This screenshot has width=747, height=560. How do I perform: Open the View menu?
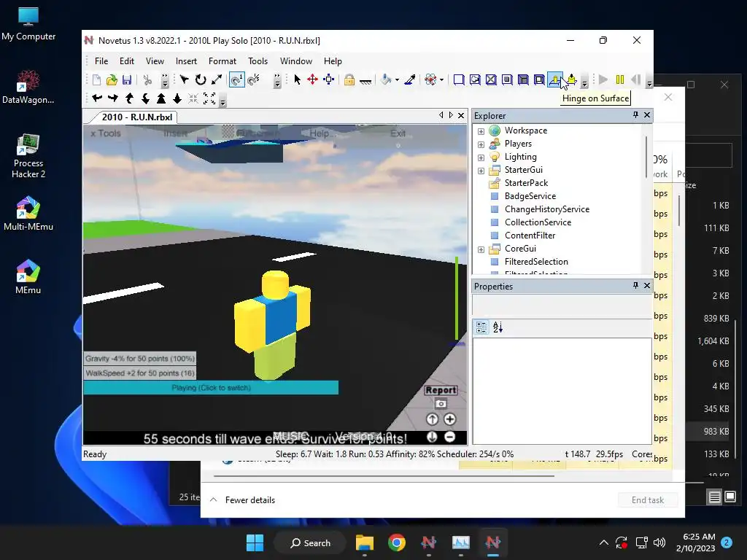[x=155, y=61]
